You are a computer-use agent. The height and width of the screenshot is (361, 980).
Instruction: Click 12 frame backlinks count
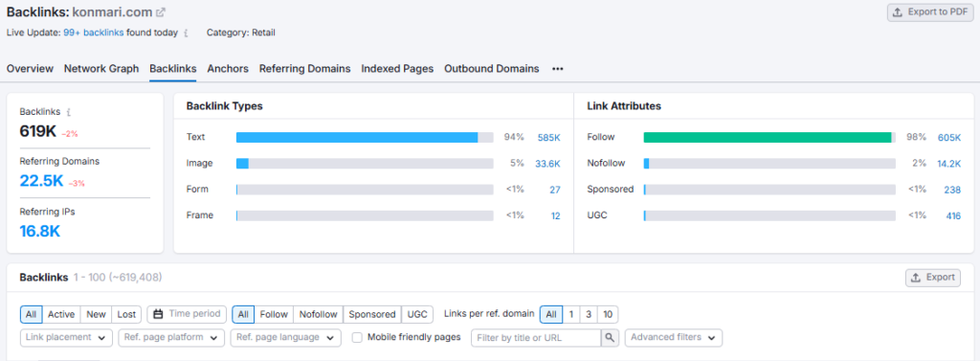(556, 215)
